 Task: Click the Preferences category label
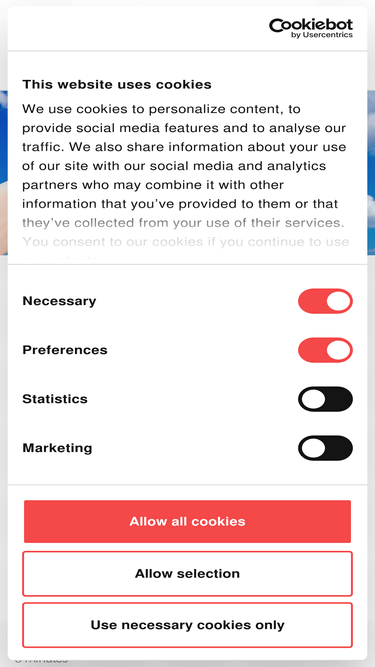point(65,350)
